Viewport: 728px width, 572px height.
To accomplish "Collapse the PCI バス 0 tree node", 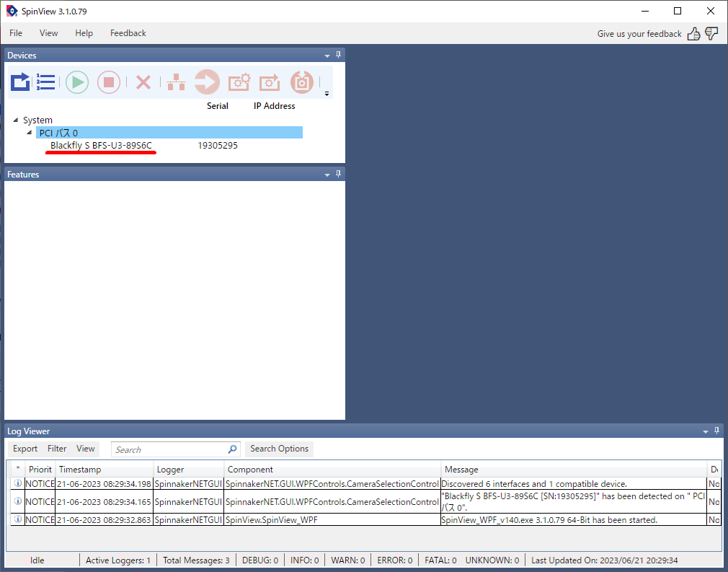I will click(x=30, y=133).
